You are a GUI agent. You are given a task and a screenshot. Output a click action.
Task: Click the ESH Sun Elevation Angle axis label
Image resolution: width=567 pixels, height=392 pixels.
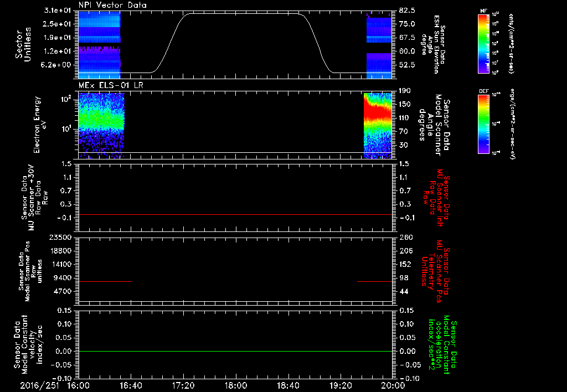coord(434,44)
